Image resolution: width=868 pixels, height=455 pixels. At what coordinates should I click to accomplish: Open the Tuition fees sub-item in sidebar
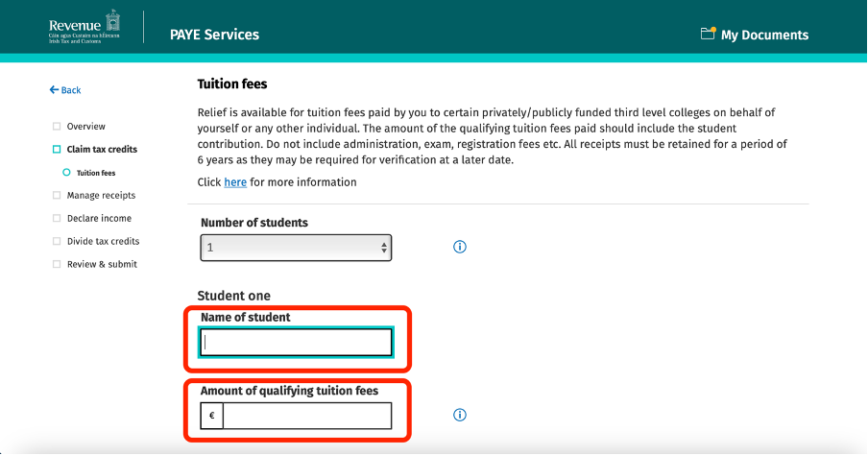[x=96, y=173]
